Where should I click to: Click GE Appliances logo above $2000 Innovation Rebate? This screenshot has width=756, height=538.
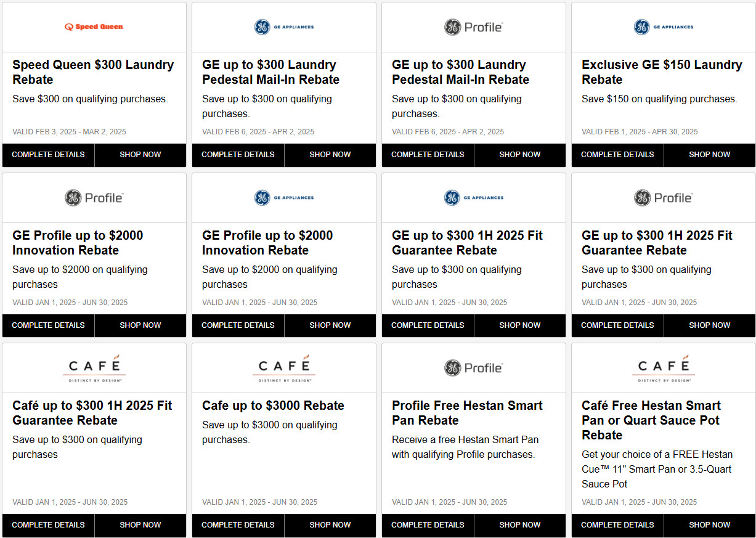(x=284, y=198)
